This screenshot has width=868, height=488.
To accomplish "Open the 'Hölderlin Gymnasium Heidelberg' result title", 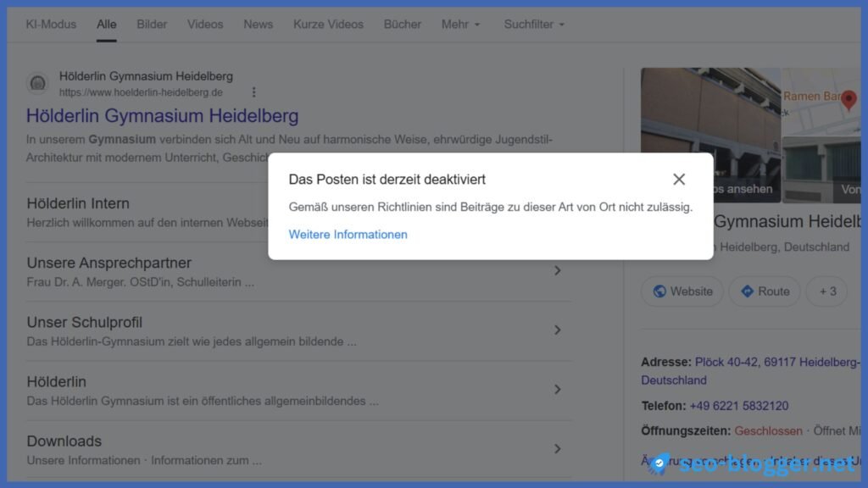I will pos(162,115).
